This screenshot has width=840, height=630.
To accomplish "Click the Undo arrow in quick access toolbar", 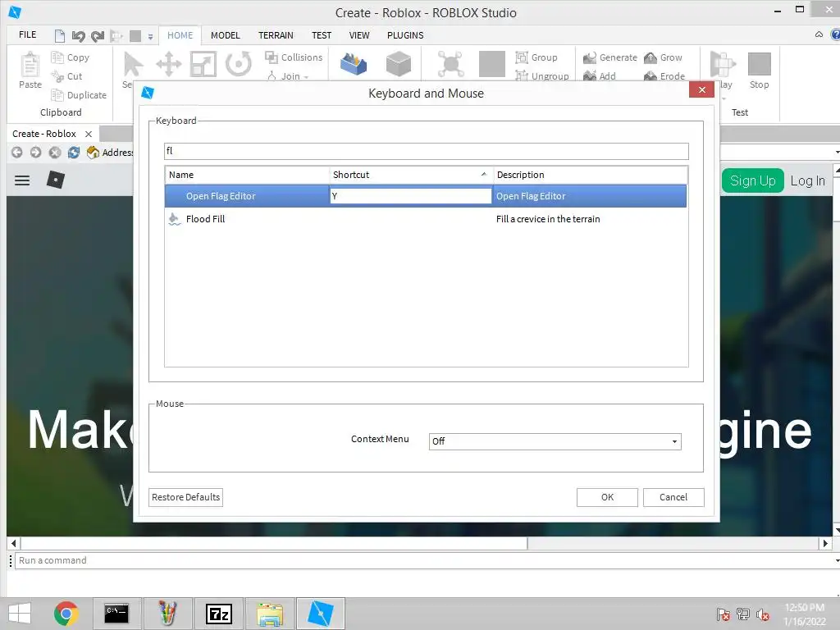I will click(x=78, y=36).
